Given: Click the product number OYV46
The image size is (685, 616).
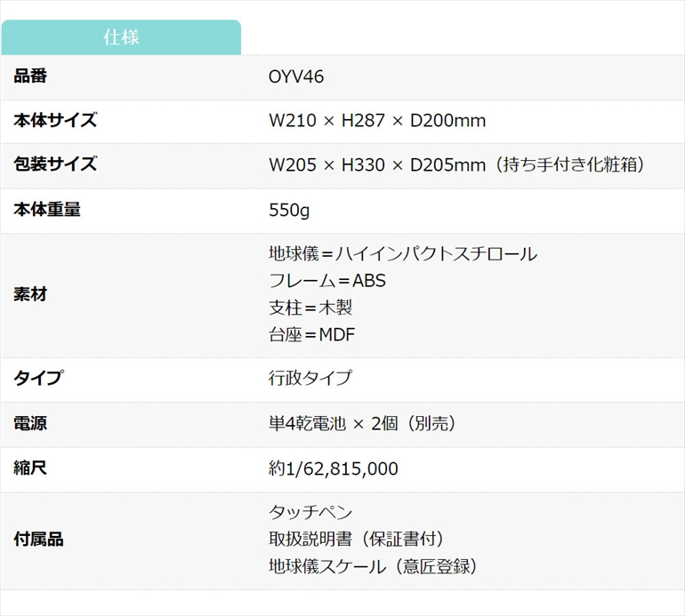Looking at the screenshot, I should click(296, 77).
